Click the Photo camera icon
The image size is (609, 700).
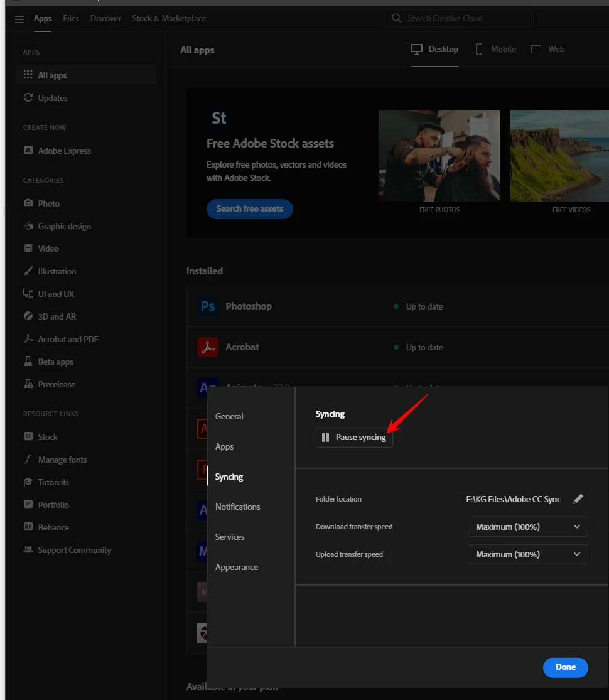point(28,203)
